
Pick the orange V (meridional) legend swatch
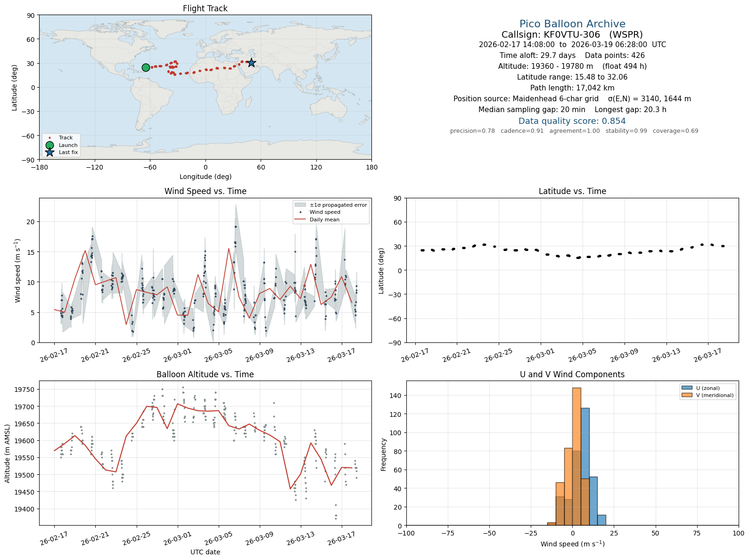coord(687,395)
